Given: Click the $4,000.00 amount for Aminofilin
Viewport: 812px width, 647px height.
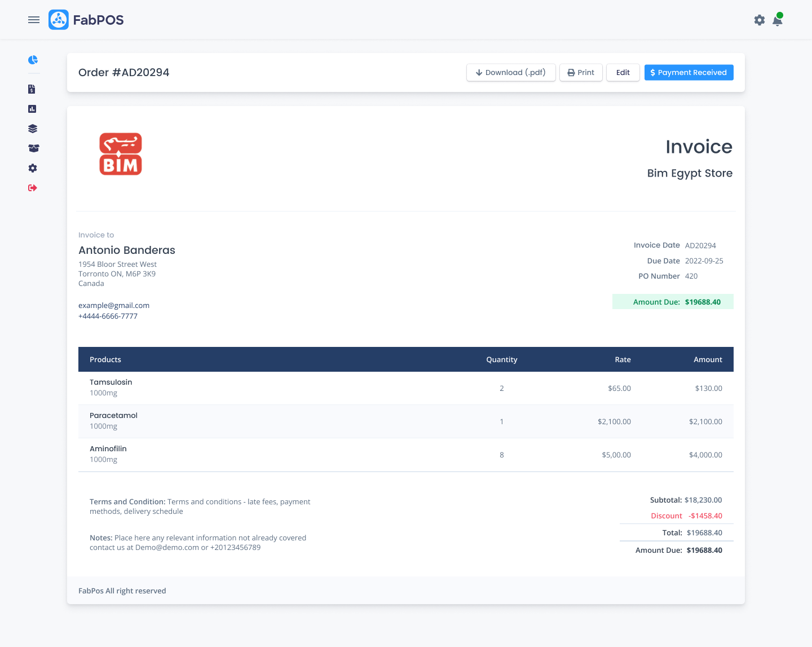Looking at the screenshot, I should (705, 455).
